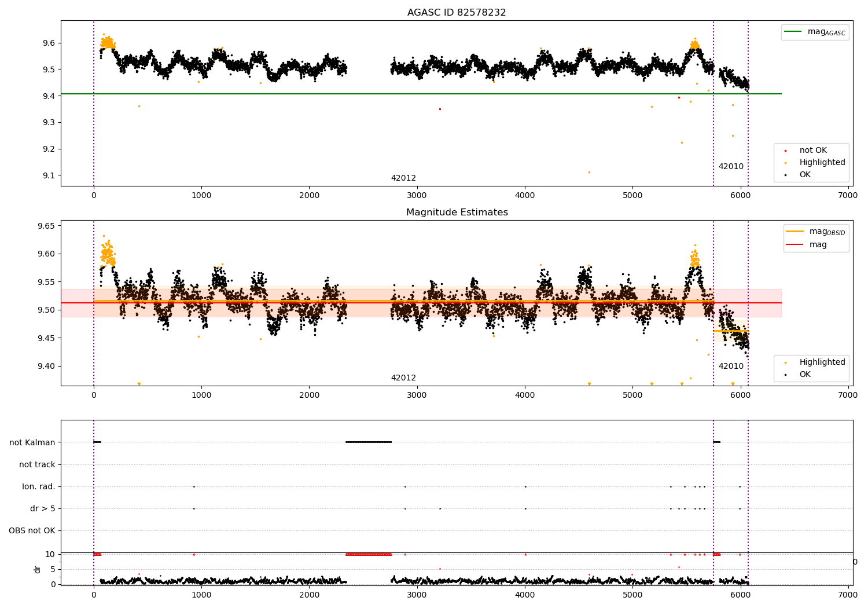The height and width of the screenshot is (608, 868).
Task: Click the 42010 label in the top plot
Action: click(731, 167)
